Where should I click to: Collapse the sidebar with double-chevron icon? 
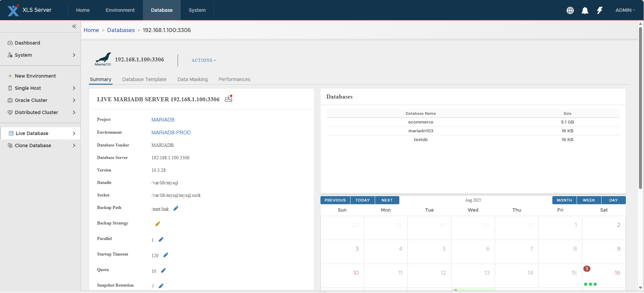[x=74, y=26]
